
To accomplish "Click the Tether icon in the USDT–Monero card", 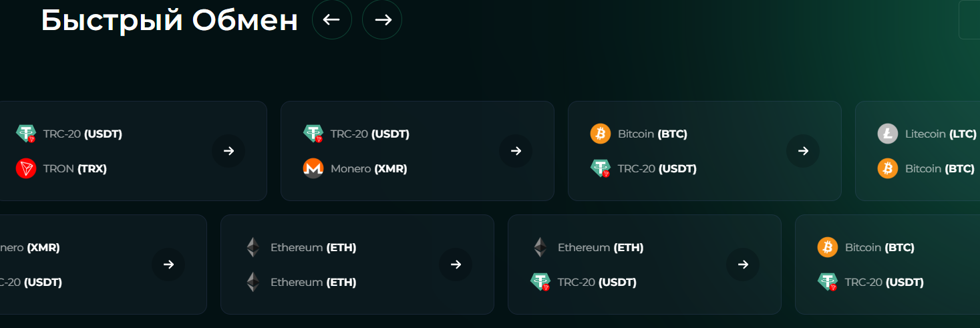I will (x=313, y=134).
